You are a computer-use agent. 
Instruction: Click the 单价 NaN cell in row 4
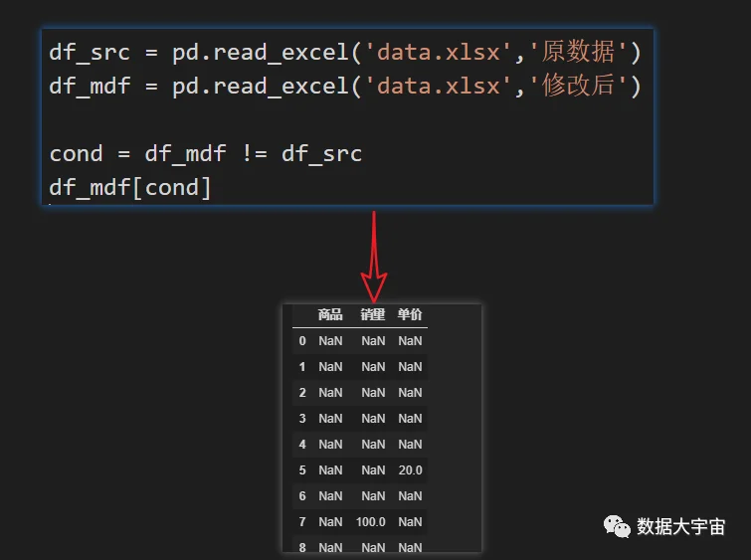410,445
